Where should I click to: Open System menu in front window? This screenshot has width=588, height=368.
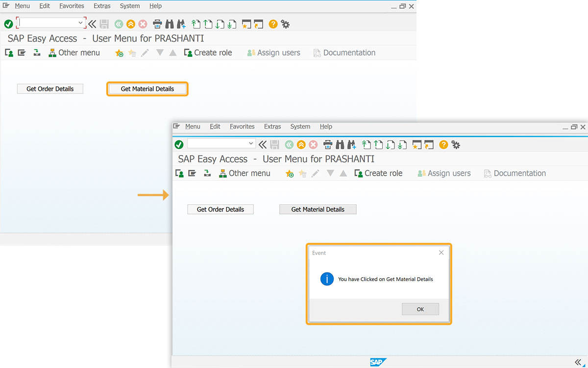click(300, 127)
